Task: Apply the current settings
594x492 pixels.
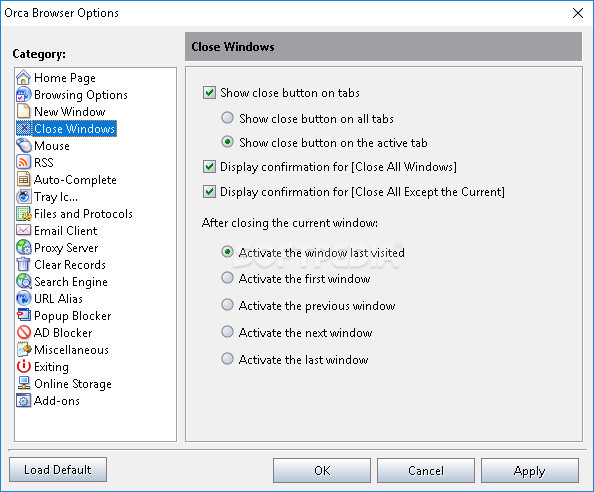Action: pos(530,471)
